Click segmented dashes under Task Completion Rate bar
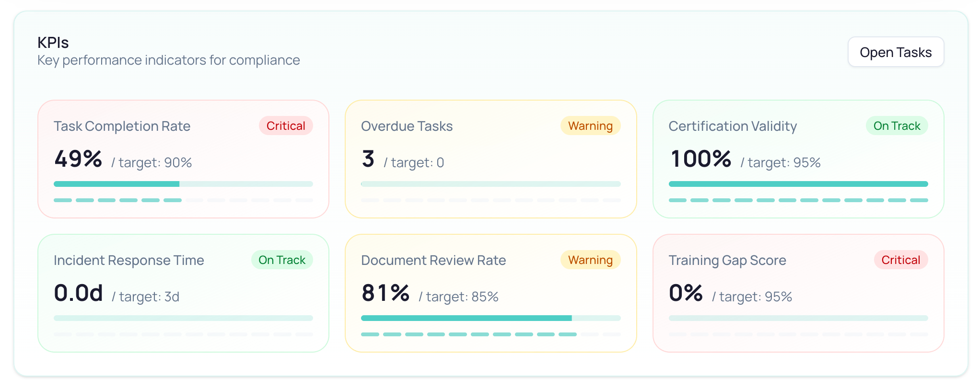Image resolution: width=980 pixels, height=389 pixels. click(183, 200)
